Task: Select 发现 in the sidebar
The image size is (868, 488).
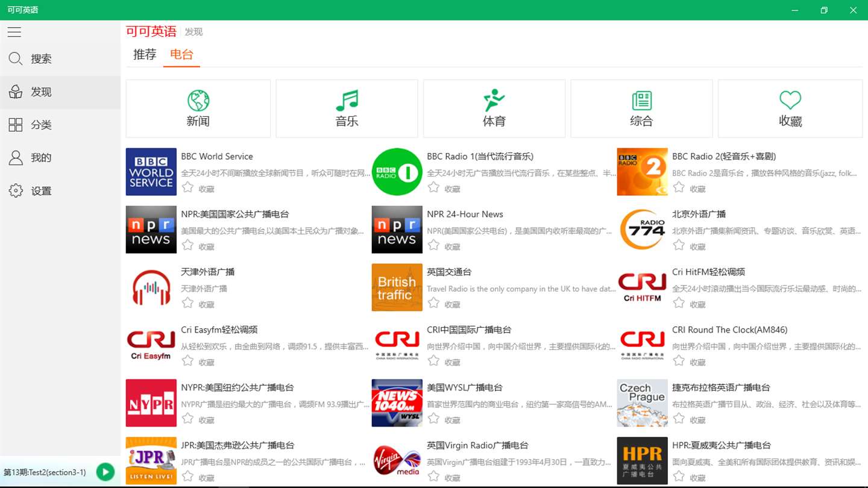Action: (60, 92)
